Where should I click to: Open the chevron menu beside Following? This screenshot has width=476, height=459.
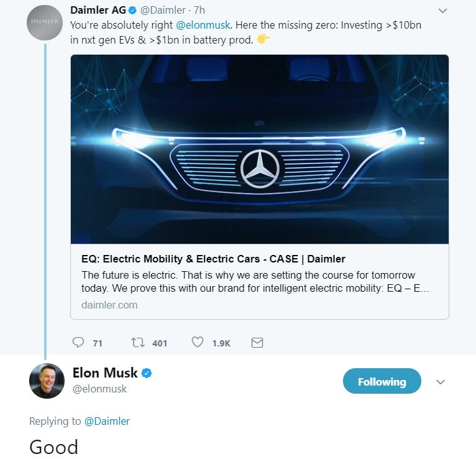point(441,382)
